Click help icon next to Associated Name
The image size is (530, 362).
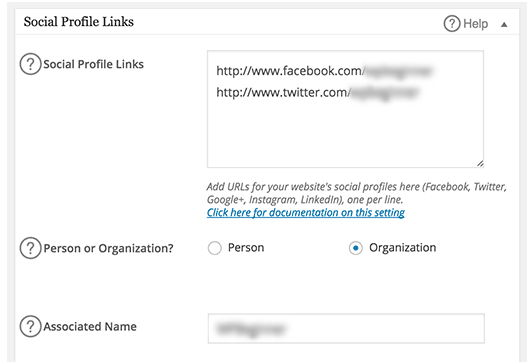[30, 327]
